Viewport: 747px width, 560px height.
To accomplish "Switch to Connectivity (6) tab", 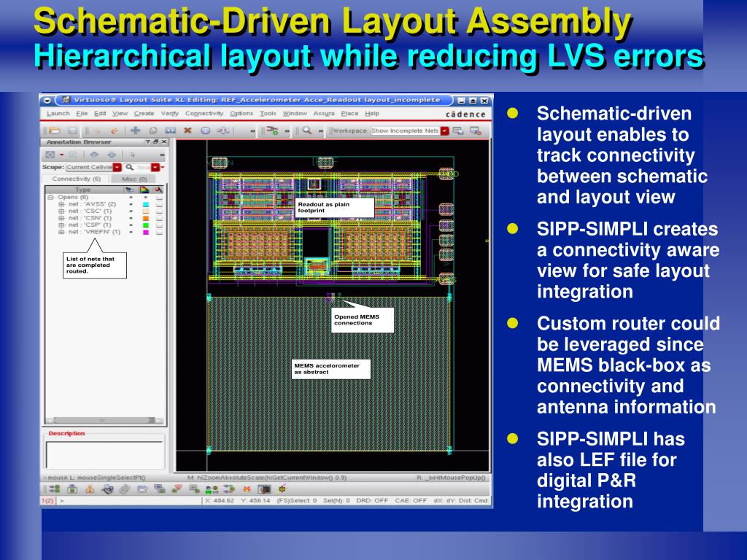I will (76, 179).
